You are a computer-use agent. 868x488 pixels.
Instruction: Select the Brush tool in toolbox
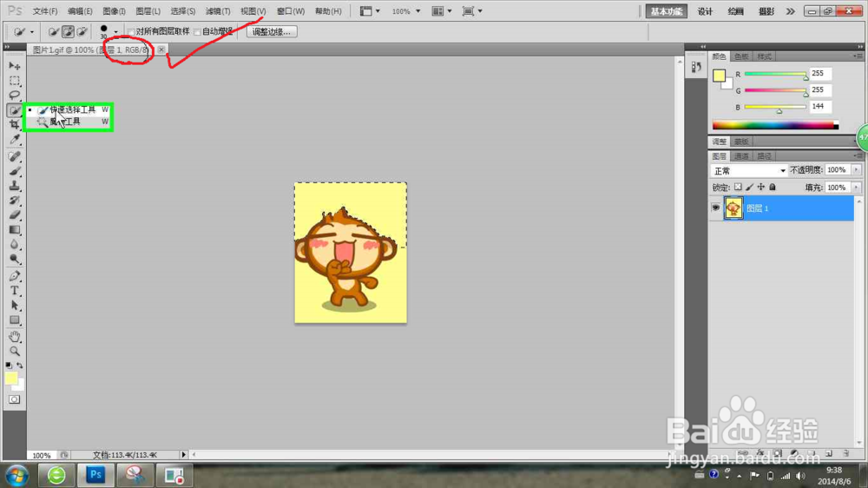click(15, 171)
